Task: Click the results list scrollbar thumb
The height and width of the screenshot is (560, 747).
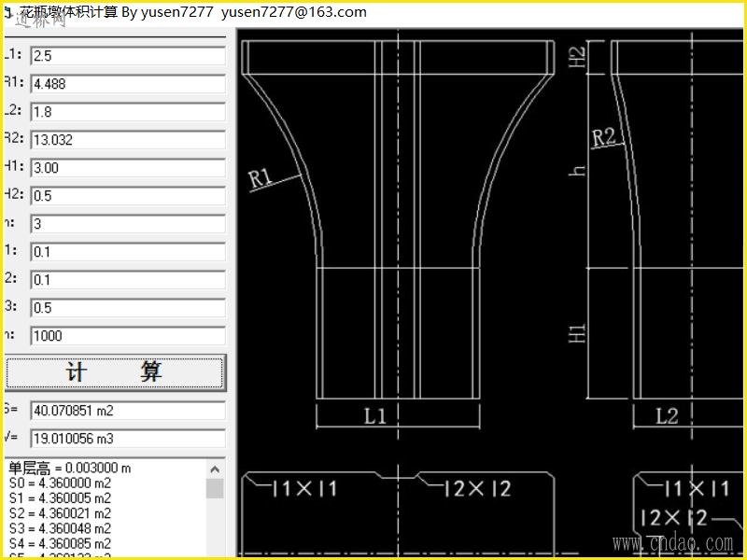Action: point(215,488)
